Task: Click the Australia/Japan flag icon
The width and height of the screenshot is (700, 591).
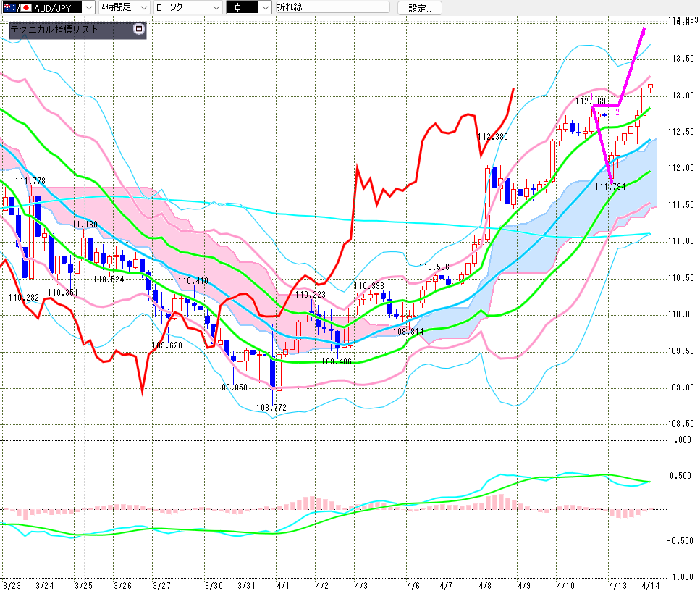Action: click(x=12, y=7)
